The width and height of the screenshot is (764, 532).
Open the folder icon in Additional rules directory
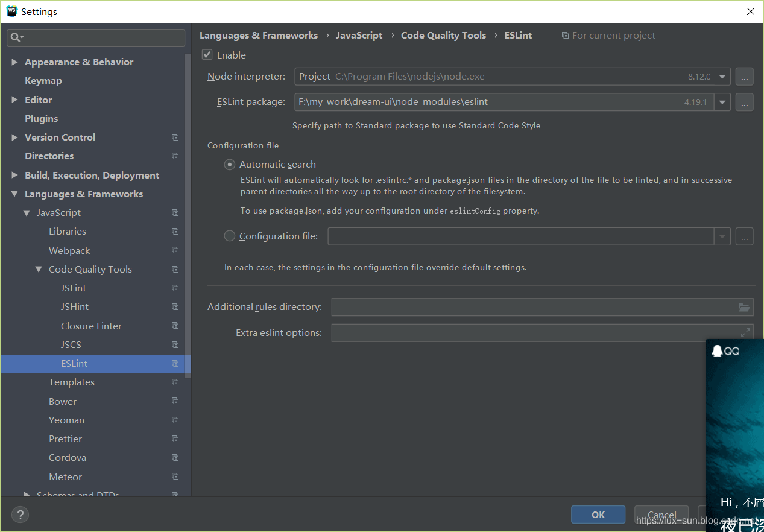point(745,307)
